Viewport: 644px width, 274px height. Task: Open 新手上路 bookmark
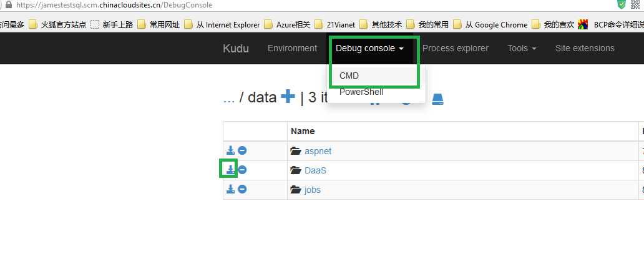pos(112,24)
